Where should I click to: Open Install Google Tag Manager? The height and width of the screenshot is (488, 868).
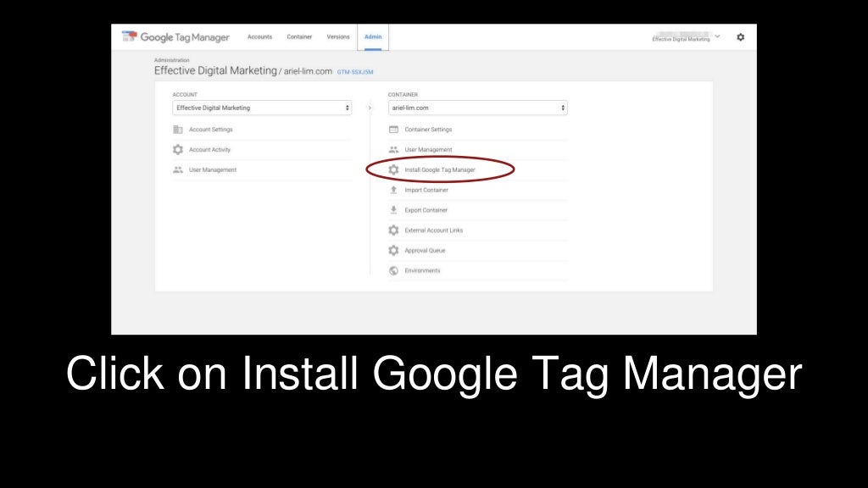coord(440,169)
